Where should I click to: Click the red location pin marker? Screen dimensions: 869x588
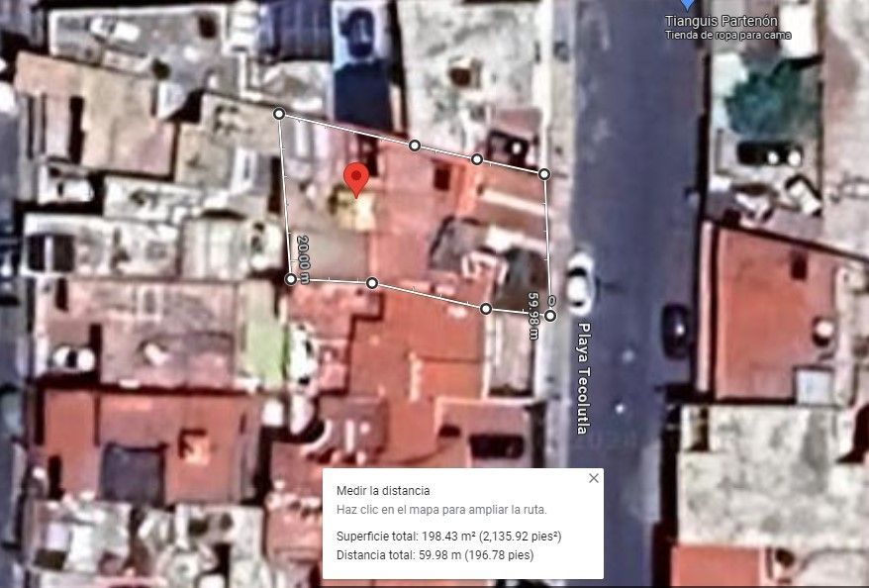[x=356, y=180]
